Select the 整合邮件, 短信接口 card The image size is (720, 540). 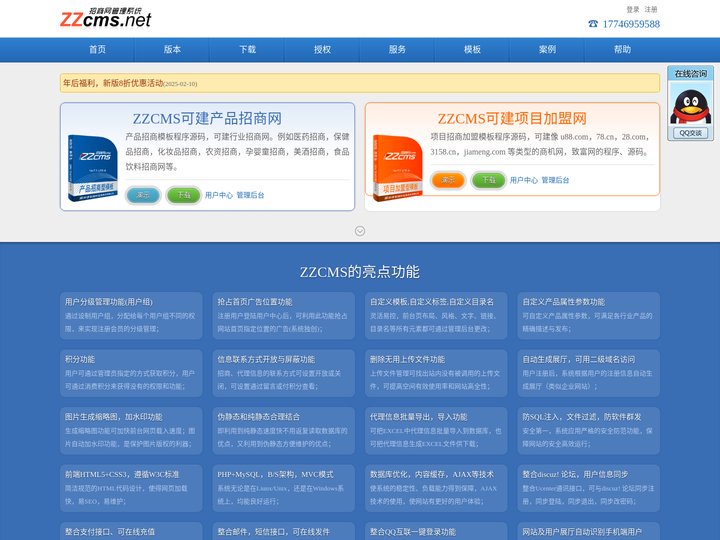click(x=283, y=531)
